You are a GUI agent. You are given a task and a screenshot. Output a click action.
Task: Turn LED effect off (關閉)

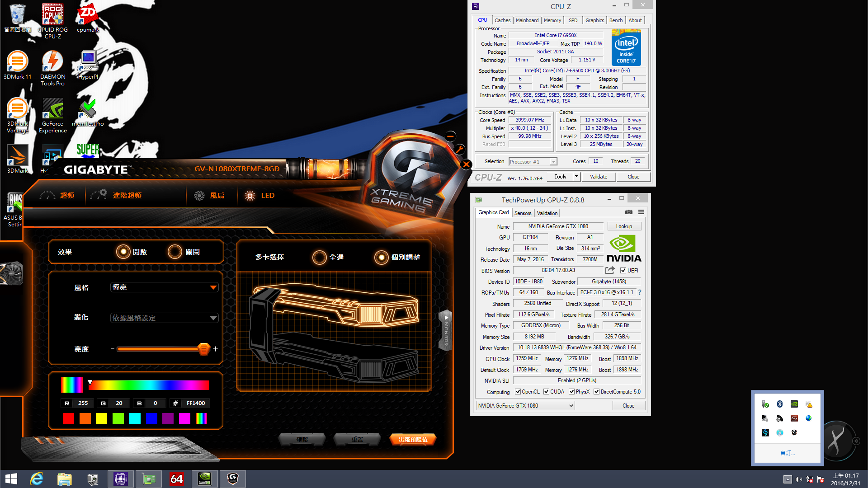click(175, 252)
